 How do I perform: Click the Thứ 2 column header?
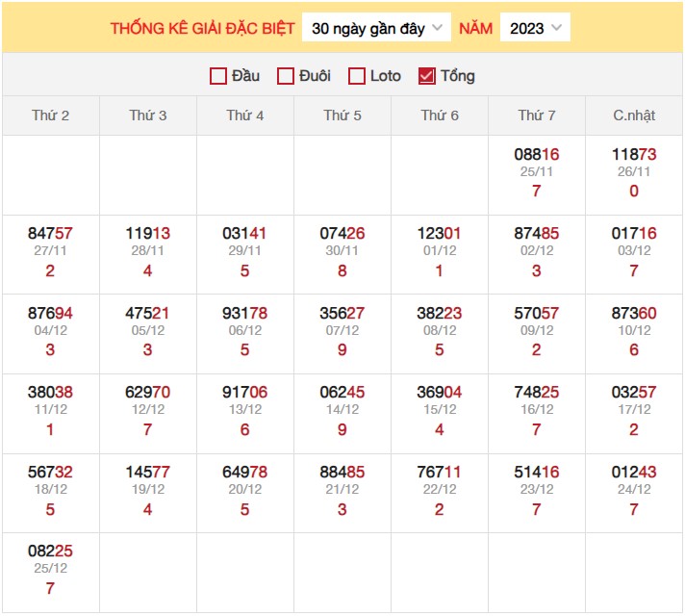point(51,115)
